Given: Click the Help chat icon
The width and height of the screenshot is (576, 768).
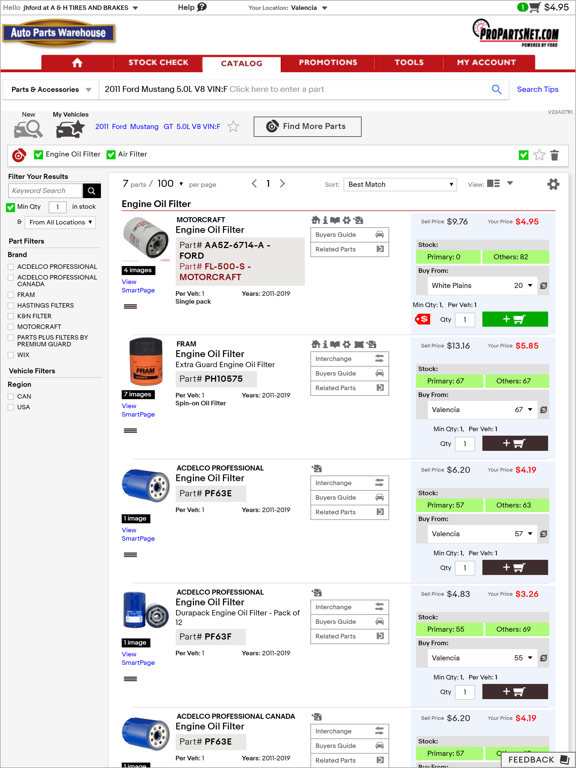Looking at the screenshot, I should (x=202, y=7).
